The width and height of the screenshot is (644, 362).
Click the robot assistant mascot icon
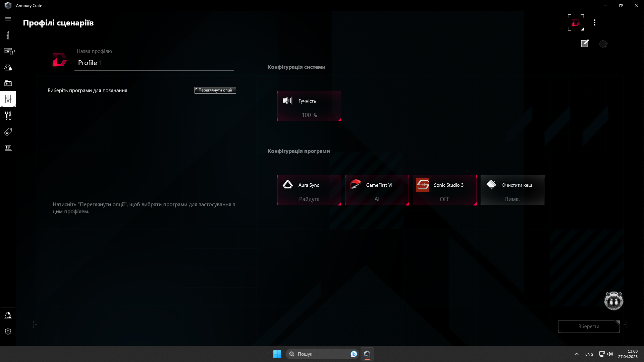[613, 301]
